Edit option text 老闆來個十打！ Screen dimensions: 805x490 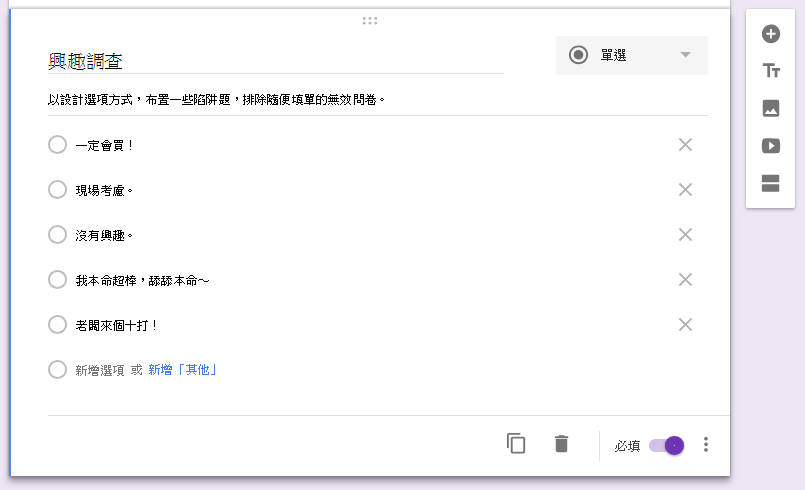pyautogui.click(x=116, y=326)
